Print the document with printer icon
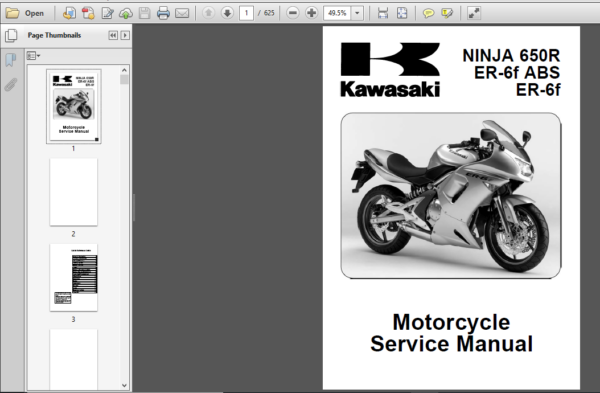Screen dimensions: 600x393 tap(163, 13)
